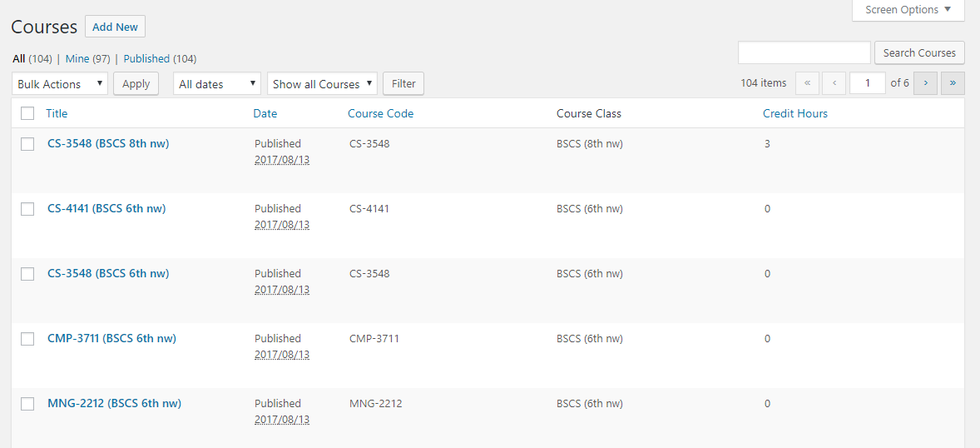Sort courses by the Title column
Image resolution: width=980 pixels, height=448 pixels.
pyautogui.click(x=57, y=113)
